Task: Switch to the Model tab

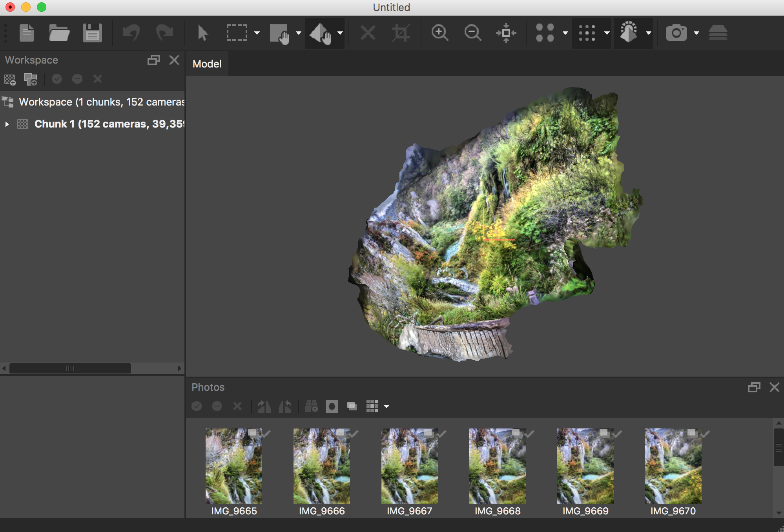Action: 207,64
